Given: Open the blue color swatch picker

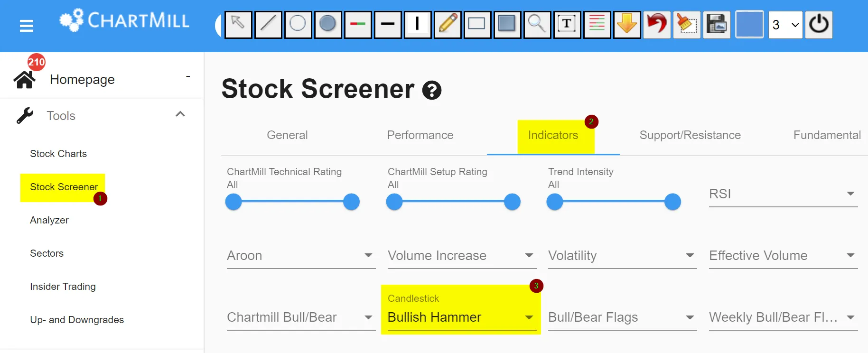Looking at the screenshot, I should pos(749,24).
